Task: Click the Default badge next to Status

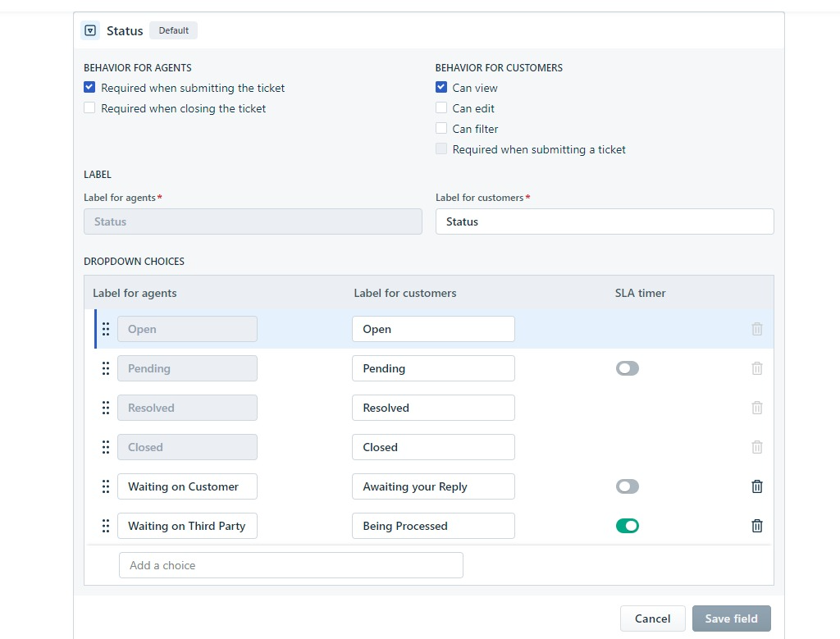Action: point(174,30)
